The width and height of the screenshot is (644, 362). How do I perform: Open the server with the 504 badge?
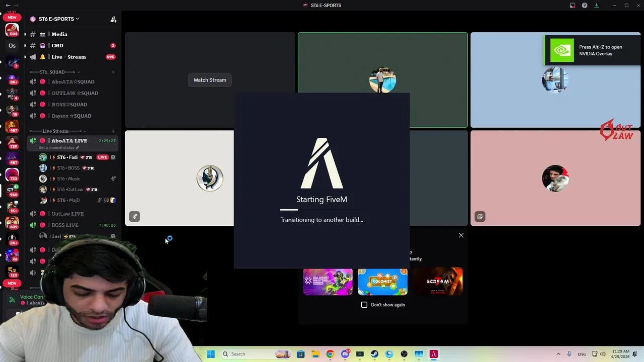(12, 30)
